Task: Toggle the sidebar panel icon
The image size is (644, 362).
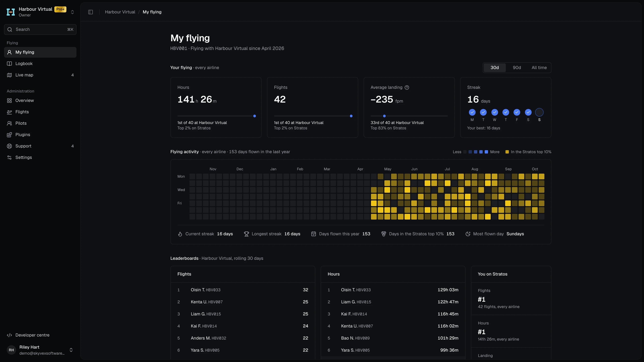Action: coord(91,12)
